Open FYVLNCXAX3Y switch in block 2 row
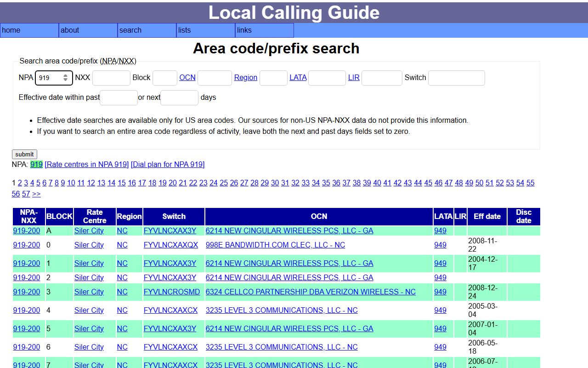 pos(170,278)
